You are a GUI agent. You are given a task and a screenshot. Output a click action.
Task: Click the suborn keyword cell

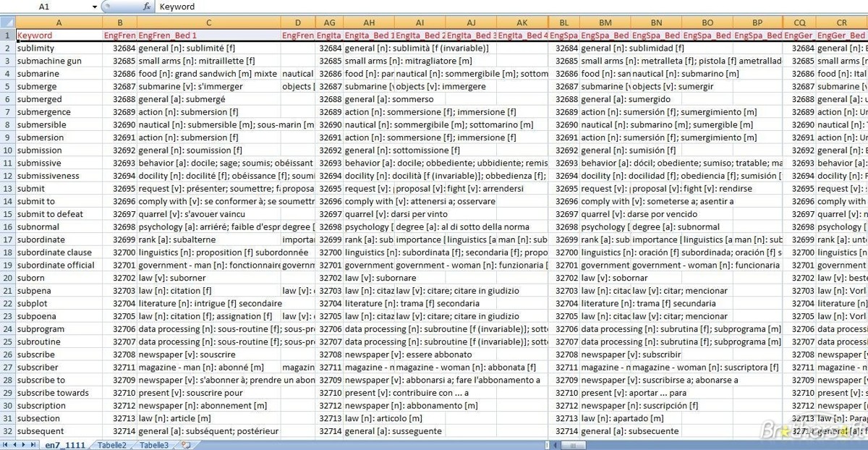click(x=59, y=278)
